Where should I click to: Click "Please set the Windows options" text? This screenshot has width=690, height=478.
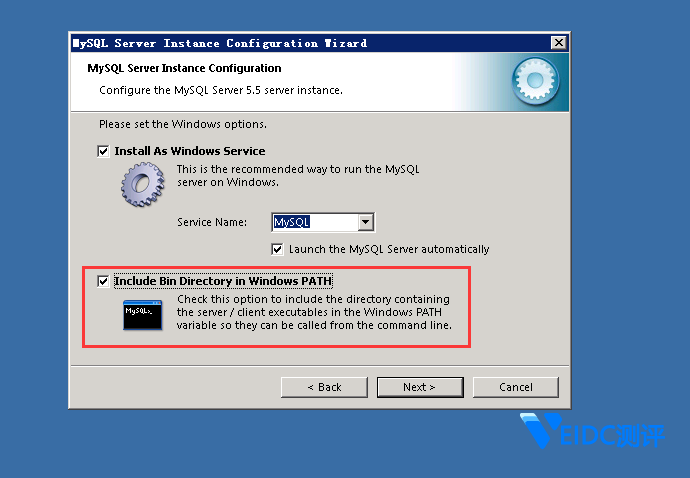pyautogui.click(x=183, y=124)
